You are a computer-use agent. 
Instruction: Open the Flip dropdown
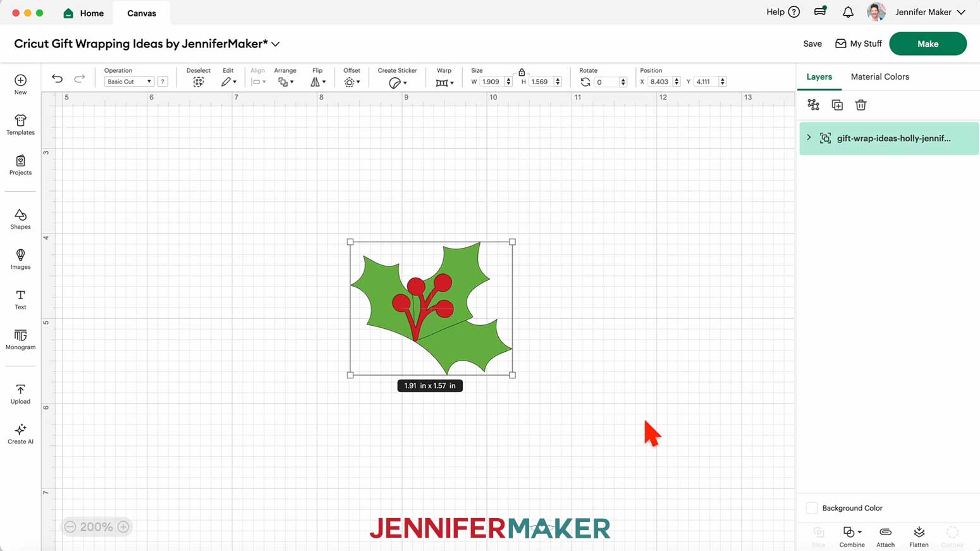coord(318,82)
